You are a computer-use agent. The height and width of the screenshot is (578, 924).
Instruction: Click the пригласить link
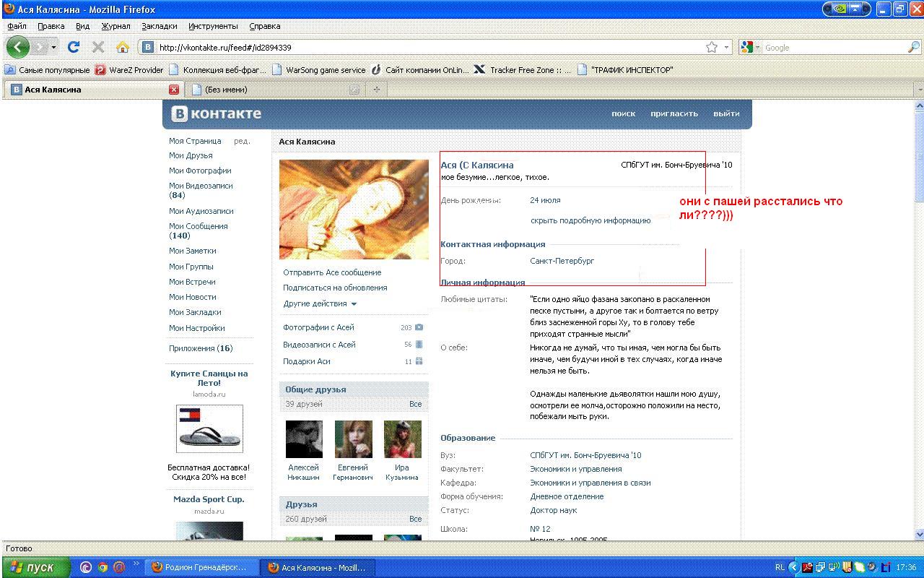click(x=674, y=113)
